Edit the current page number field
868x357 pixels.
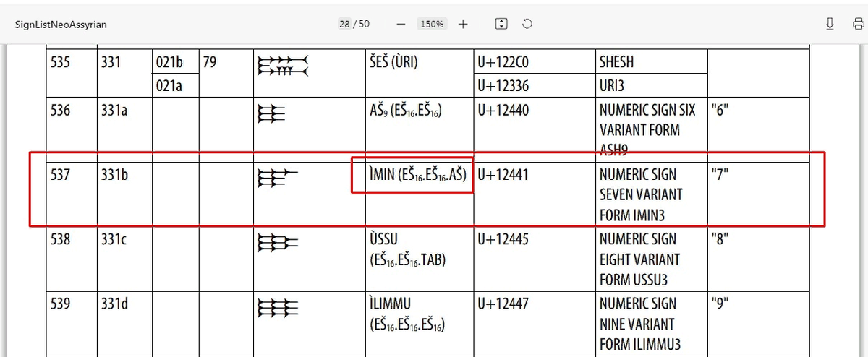pyautogui.click(x=344, y=24)
